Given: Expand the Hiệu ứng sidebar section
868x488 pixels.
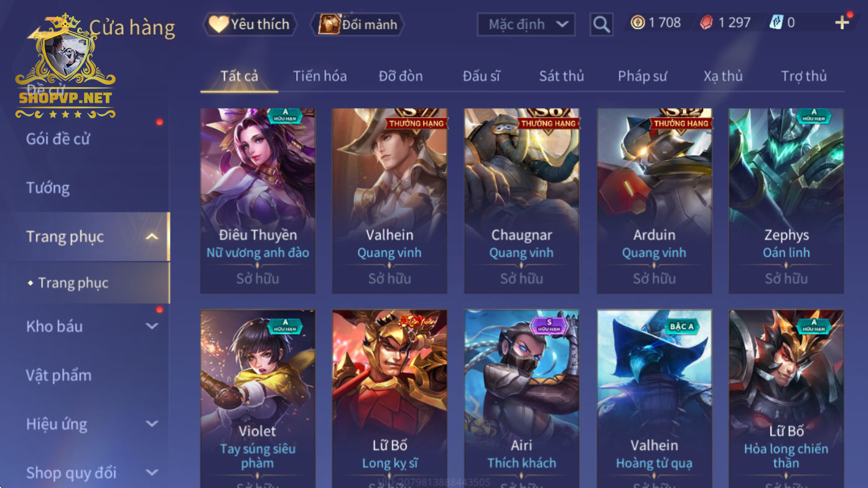Looking at the screenshot, I should 152,424.
